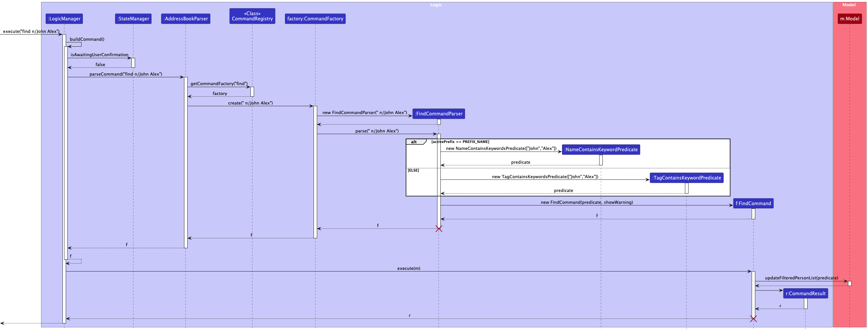Select the parseCommand("find n/John Alex") label
This screenshot has width=868, height=331.
(126, 74)
